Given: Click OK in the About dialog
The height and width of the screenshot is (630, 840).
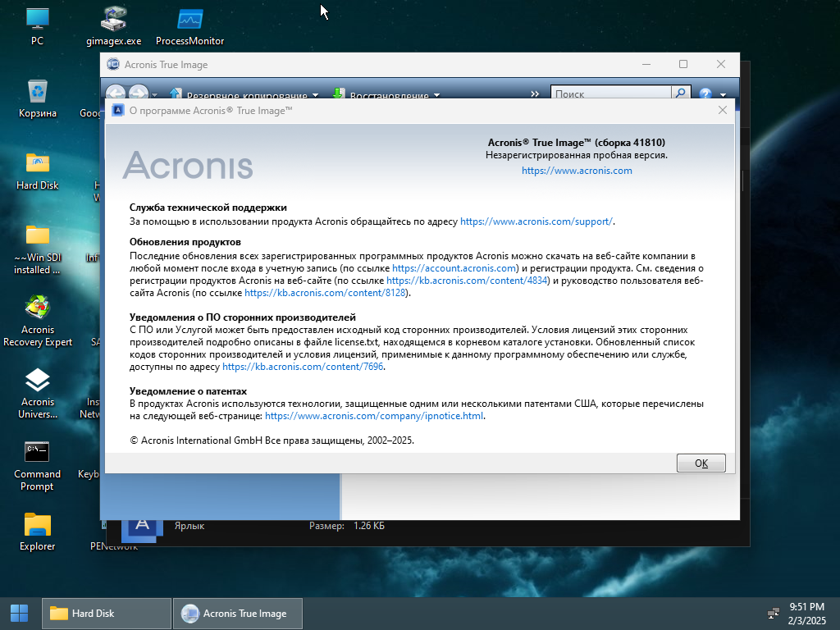Looking at the screenshot, I should pos(701,463).
